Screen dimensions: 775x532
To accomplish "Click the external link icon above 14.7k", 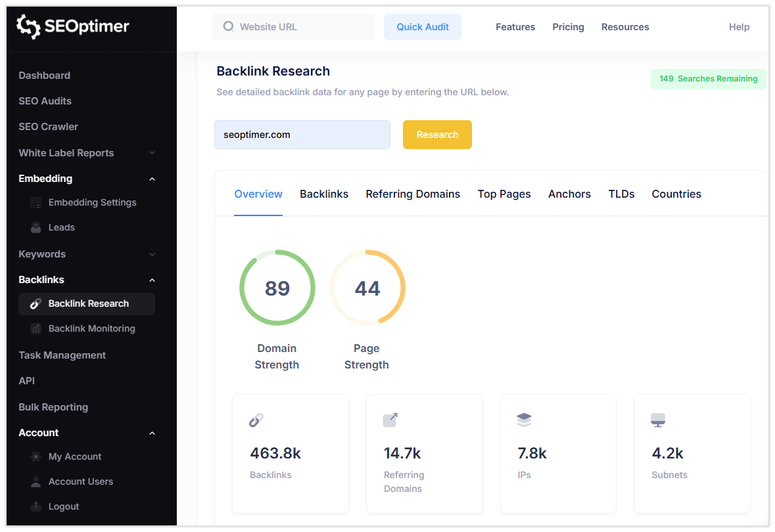I will 390,420.
